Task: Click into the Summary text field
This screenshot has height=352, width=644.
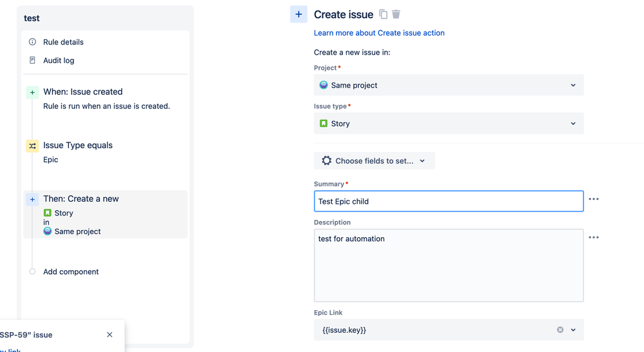Action: tap(449, 201)
